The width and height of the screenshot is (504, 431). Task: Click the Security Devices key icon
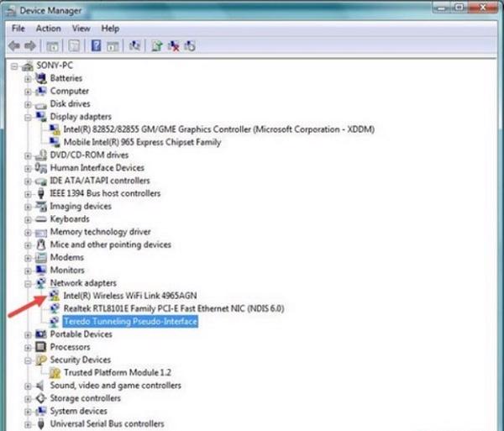tap(41, 360)
